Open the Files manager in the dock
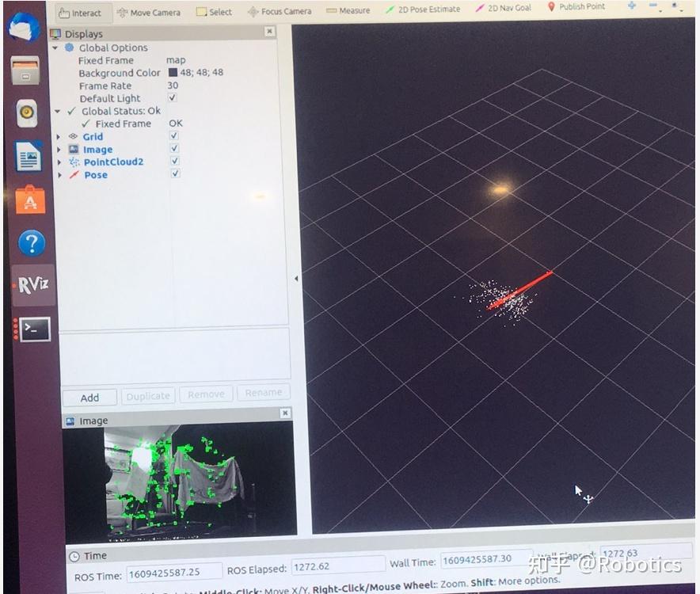Viewport: 700px width, 594px height. coord(25,70)
